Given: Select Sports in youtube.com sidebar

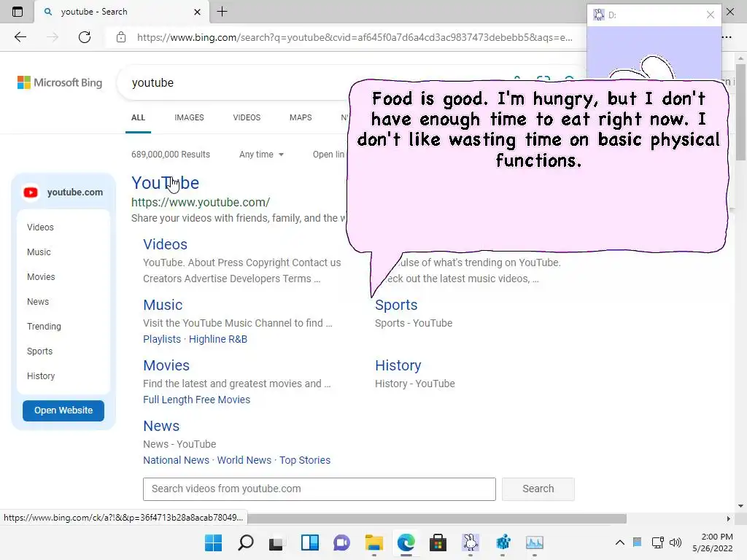Looking at the screenshot, I should point(39,351).
